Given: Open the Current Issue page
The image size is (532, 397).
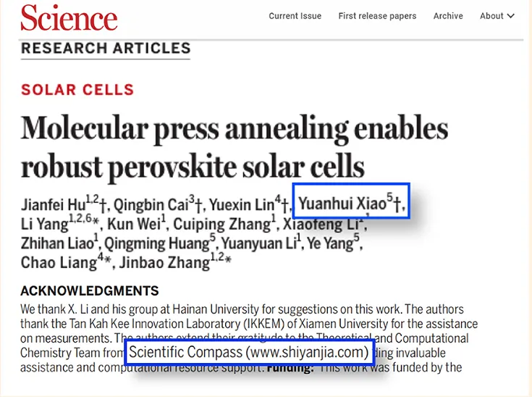Looking at the screenshot, I should (295, 16).
